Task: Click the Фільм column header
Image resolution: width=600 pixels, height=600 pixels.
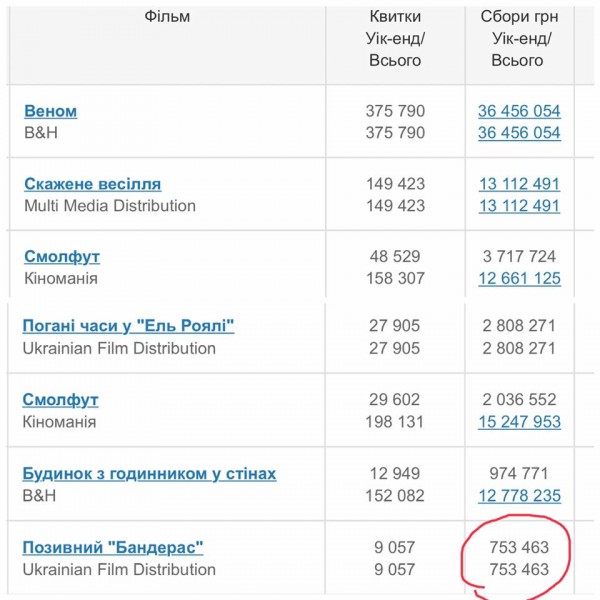Action: 167,16
